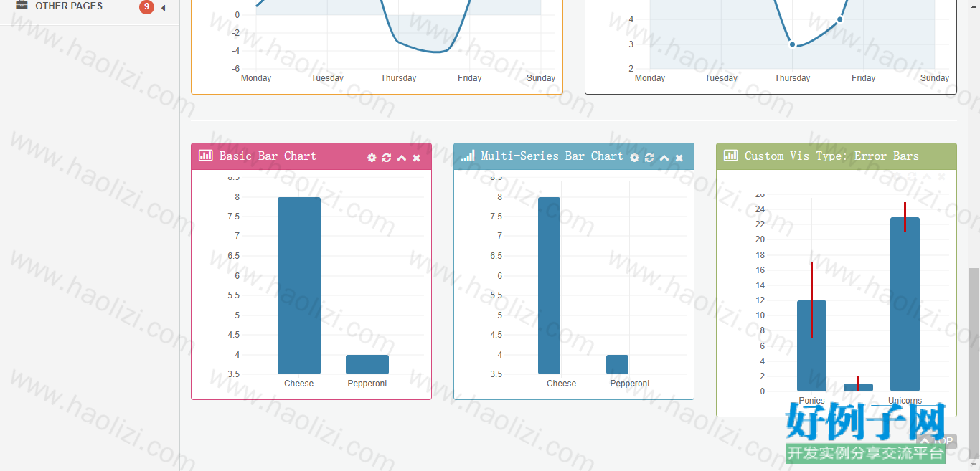The height and width of the screenshot is (471, 980).
Task: Click Tuesday label on right line chart
Action: coord(721,78)
